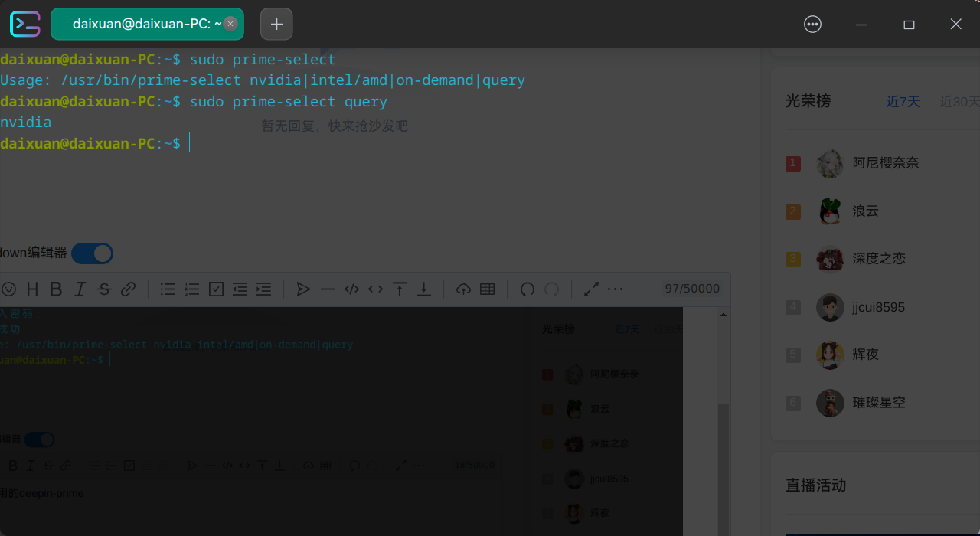The image size is (980, 536).
Task: Insert a hyperlink via the link icon
Action: 129,289
